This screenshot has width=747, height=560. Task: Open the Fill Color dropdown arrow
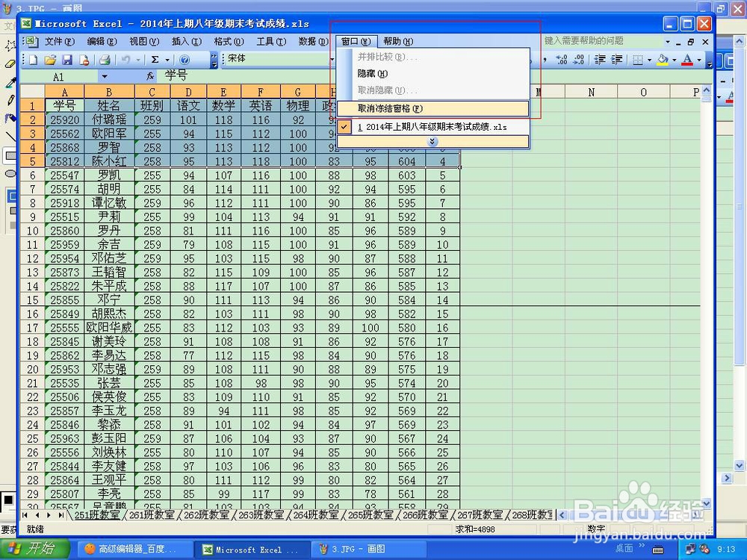tap(674, 60)
